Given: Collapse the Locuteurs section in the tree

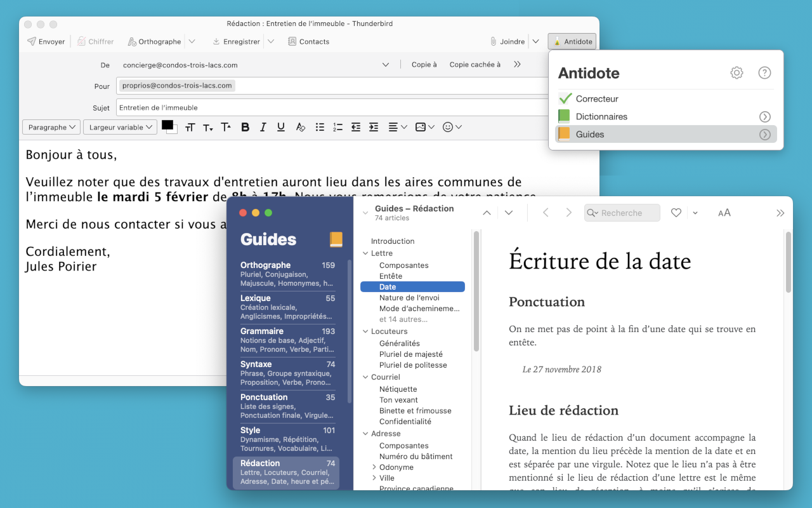Looking at the screenshot, I should tap(366, 331).
